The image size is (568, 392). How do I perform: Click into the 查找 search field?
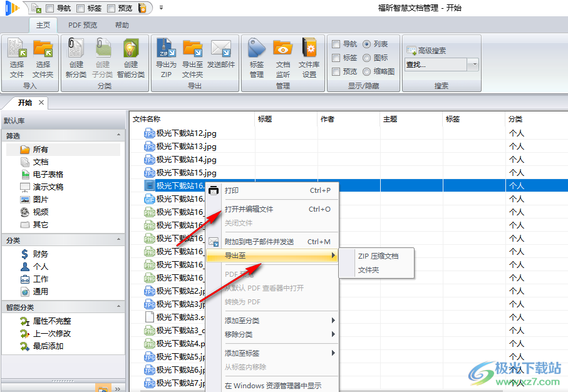pyautogui.click(x=436, y=65)
